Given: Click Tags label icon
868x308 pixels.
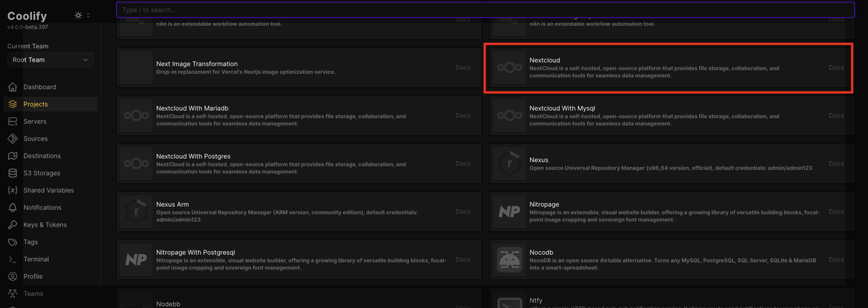Looking at the screenshot, I should coord(12,242).
